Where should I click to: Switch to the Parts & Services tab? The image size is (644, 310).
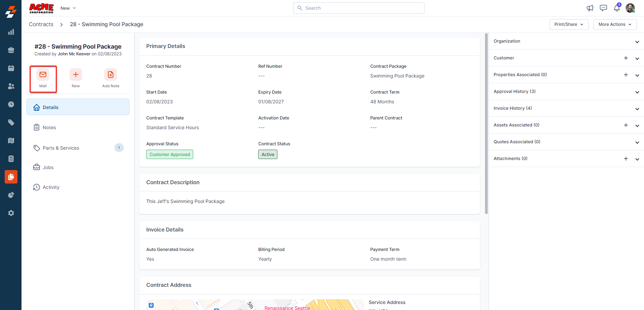tap(61, 148)
